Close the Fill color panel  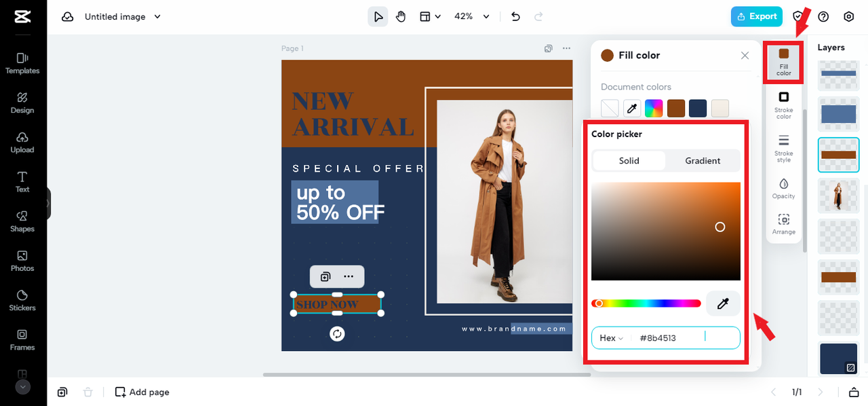745,56
